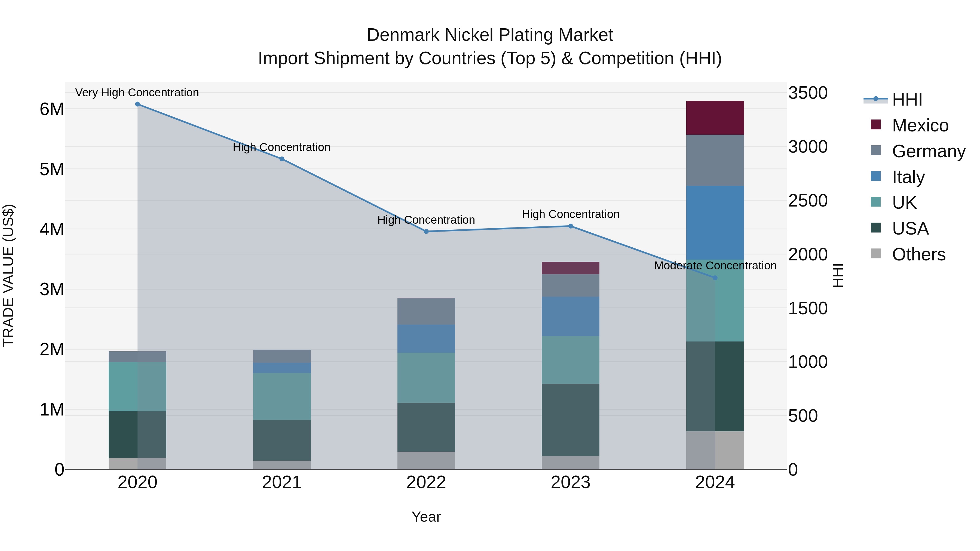Click the 2023 x-axis label
This screenshot has height=551, width=980.
[571, 482]
